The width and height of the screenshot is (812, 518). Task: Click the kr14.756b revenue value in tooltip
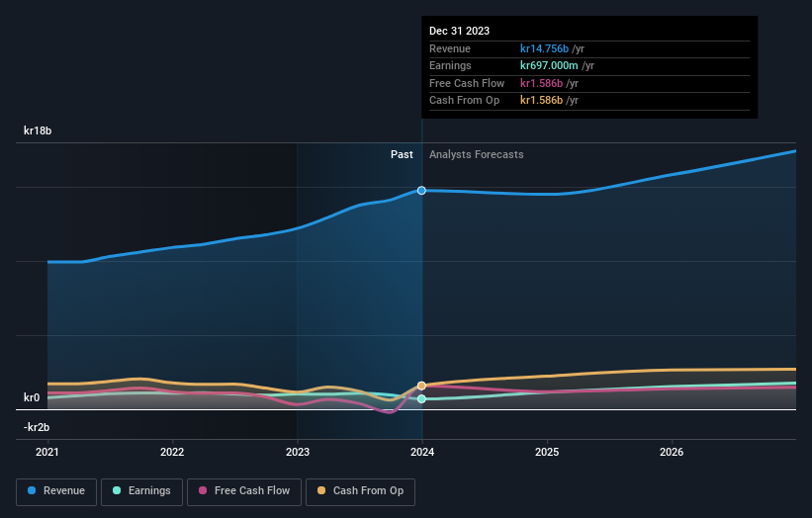(544, 48)
